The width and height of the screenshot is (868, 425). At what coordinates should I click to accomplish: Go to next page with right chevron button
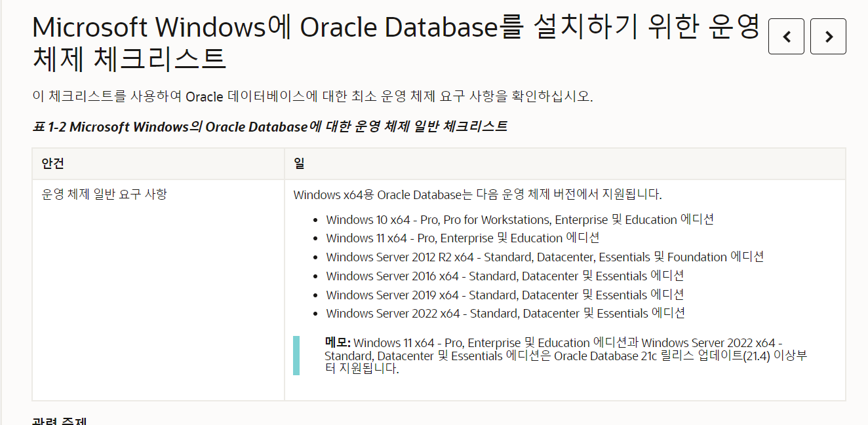pyautogui.click(x=828, y=37)
